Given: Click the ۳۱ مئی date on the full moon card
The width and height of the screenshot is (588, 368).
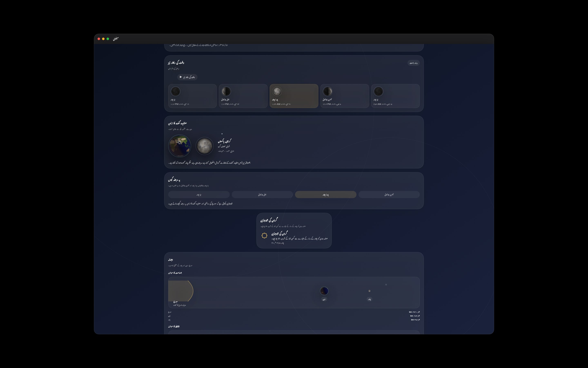Looking at the screenshot, I should point(281,104).
